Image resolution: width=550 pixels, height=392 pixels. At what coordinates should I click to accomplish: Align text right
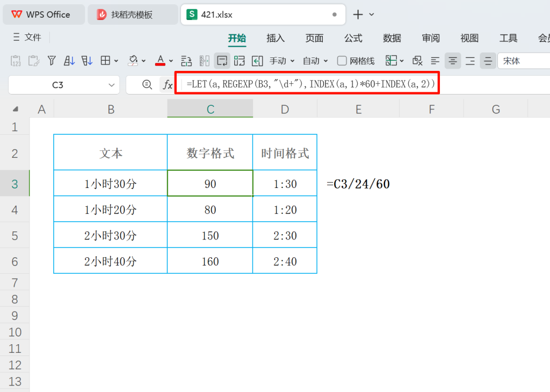pyautogui.click(x=470, y=61)
